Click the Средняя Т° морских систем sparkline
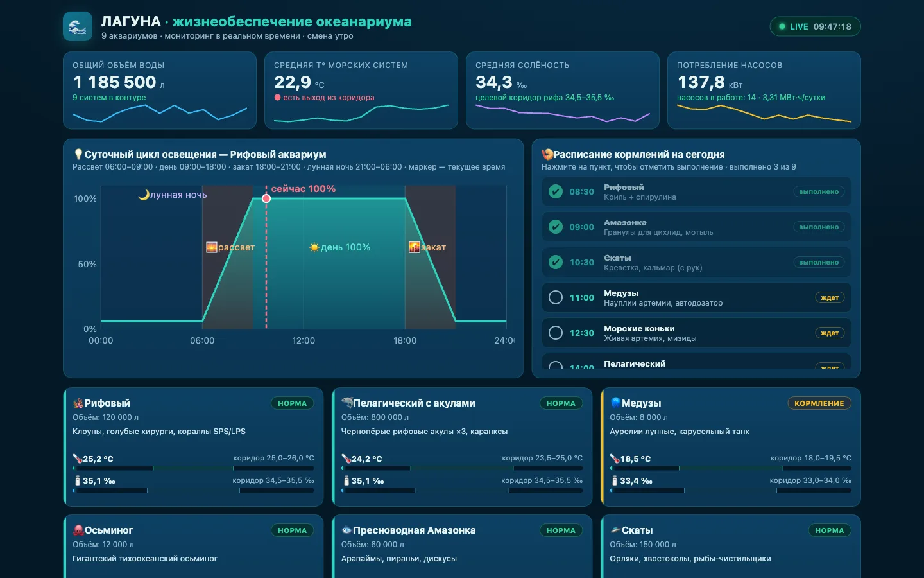 point(361,112)
